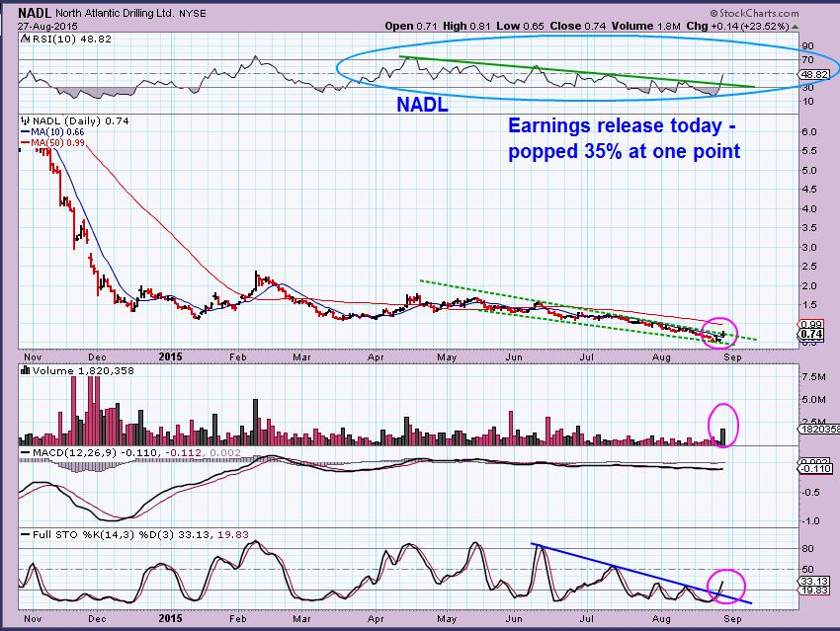This screenshot has width=840, height=631.
Task: Click the Chg +0.14 (+23.52%) value
Action: (x=737, y=26)
